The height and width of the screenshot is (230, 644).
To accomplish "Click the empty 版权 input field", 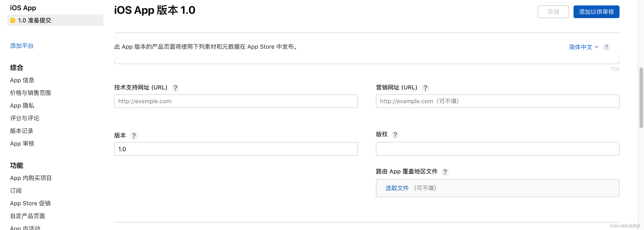I will coord(497,149).
